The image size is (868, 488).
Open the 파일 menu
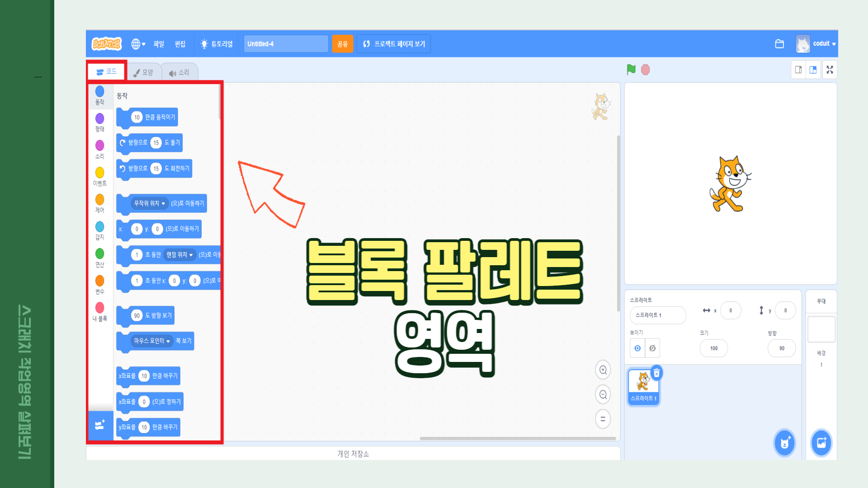[x=159, y=44]
